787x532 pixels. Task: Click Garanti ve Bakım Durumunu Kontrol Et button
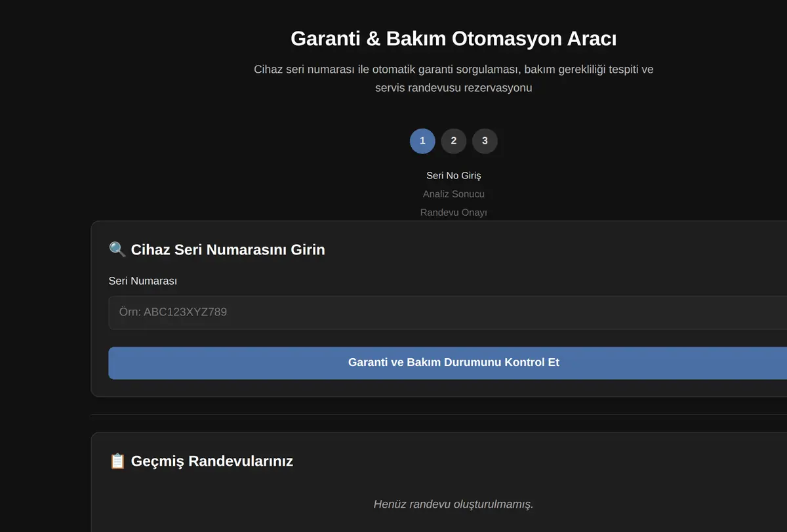447,363
